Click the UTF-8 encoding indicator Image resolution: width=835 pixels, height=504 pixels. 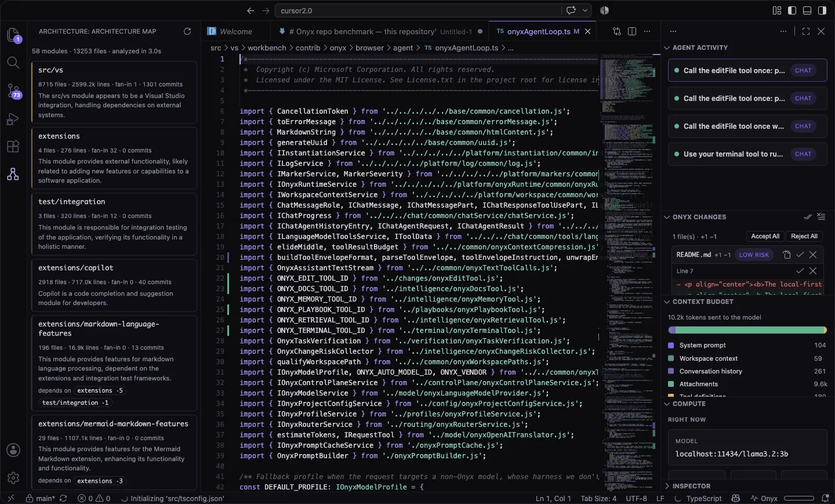point(636,498)
